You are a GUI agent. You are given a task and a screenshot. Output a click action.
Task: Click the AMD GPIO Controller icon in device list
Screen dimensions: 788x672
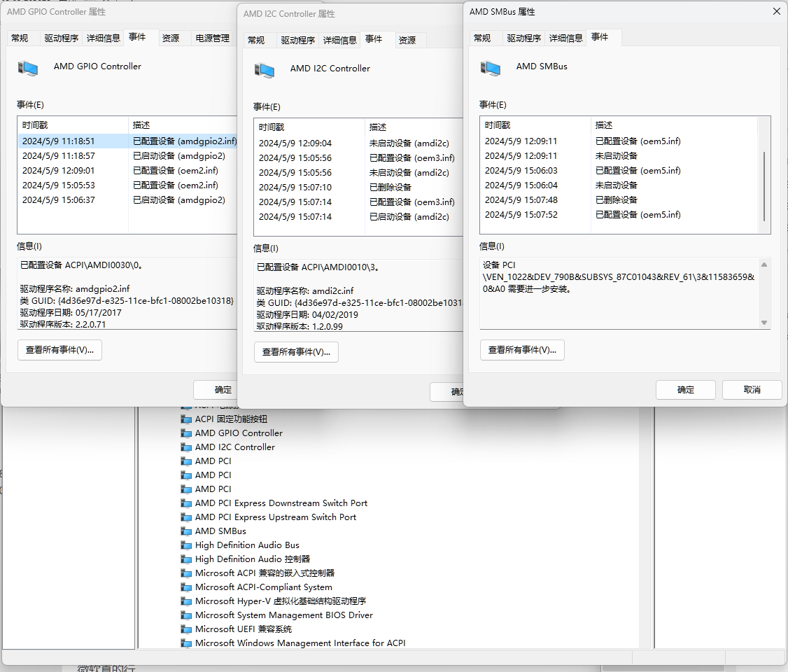click(186, 433)
